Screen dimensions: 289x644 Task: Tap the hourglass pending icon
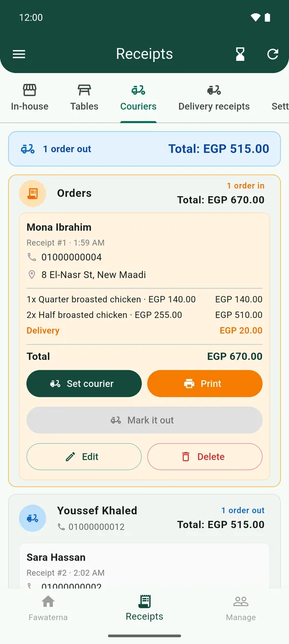pos(240,54)
